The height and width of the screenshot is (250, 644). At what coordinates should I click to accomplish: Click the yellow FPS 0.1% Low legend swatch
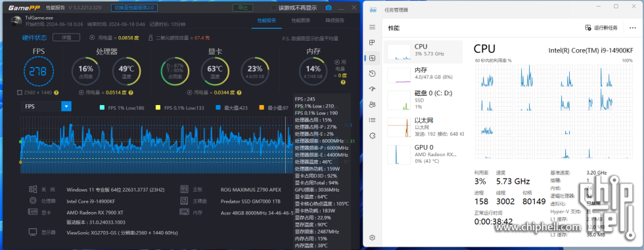click(158, 108)
